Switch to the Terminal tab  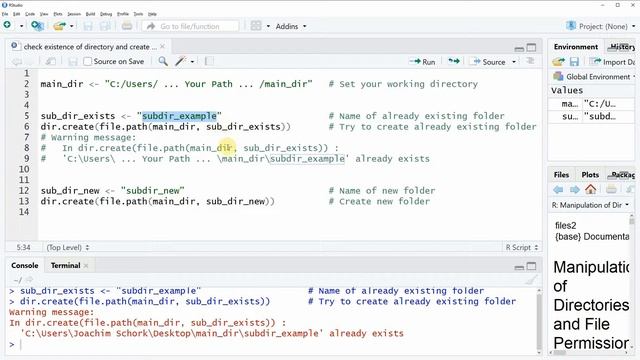(x=65, y=265)
